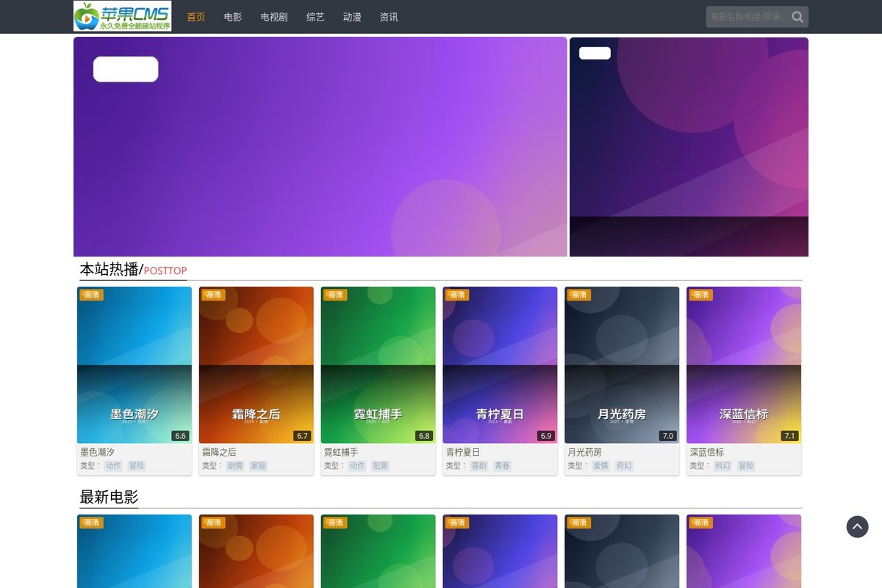
Task: Click the 霜降之后 title link below poster
Action: coord(220,452)
